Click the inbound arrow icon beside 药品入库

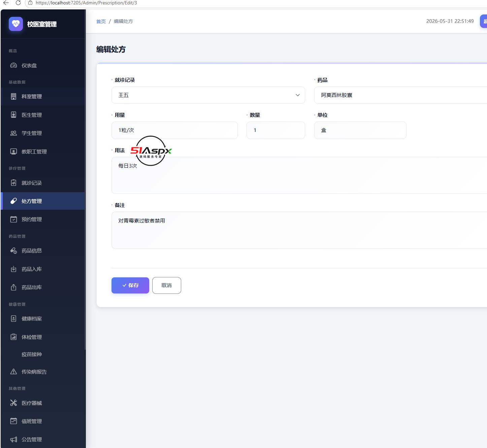tap(13, 269)
